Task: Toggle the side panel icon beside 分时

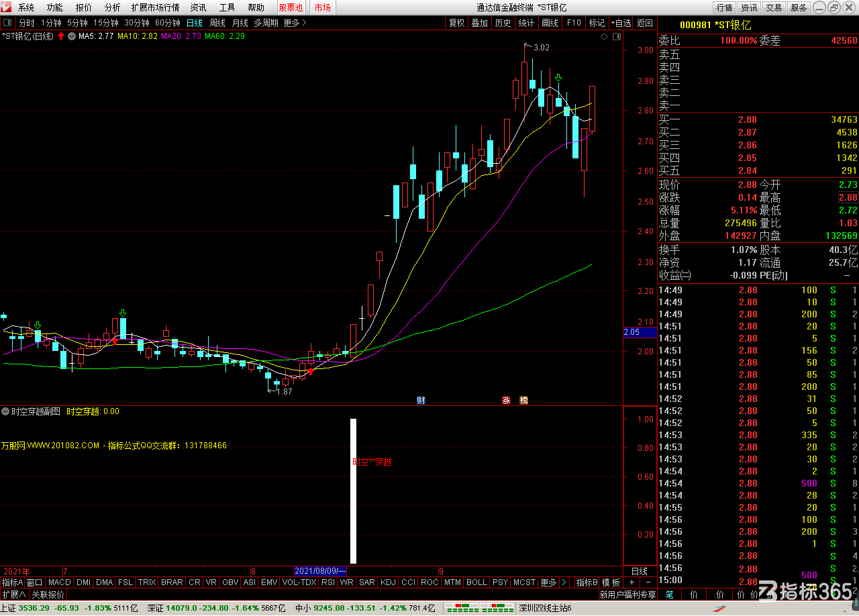Action: click(8, 23)
